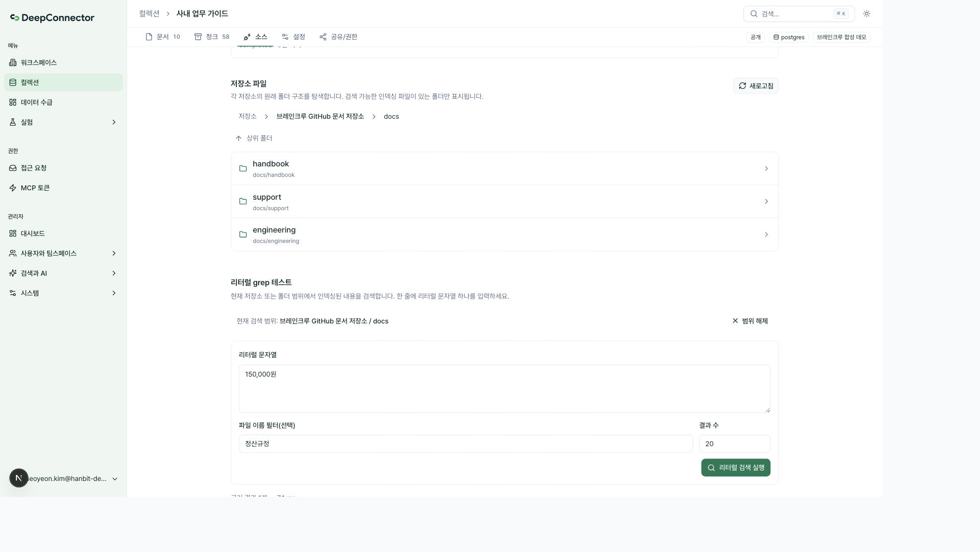980x552 pixels.
Task: Click the magnifier icon in search box
Action: point(754,14)
